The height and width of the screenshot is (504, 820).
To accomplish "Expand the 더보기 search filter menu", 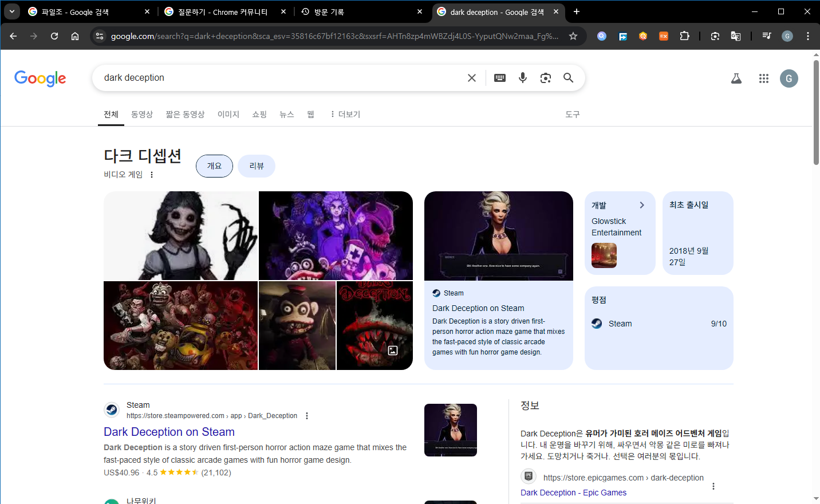I will 345,115.
